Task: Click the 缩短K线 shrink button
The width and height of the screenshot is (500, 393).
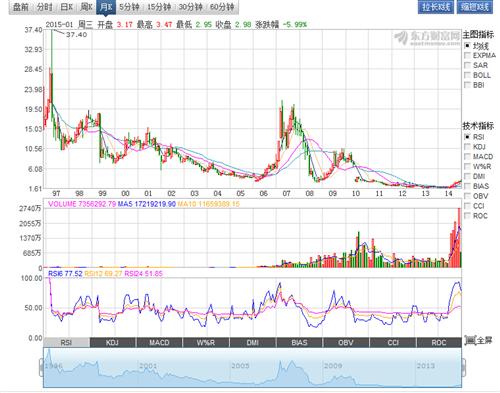Action: (x=475, y=7)
